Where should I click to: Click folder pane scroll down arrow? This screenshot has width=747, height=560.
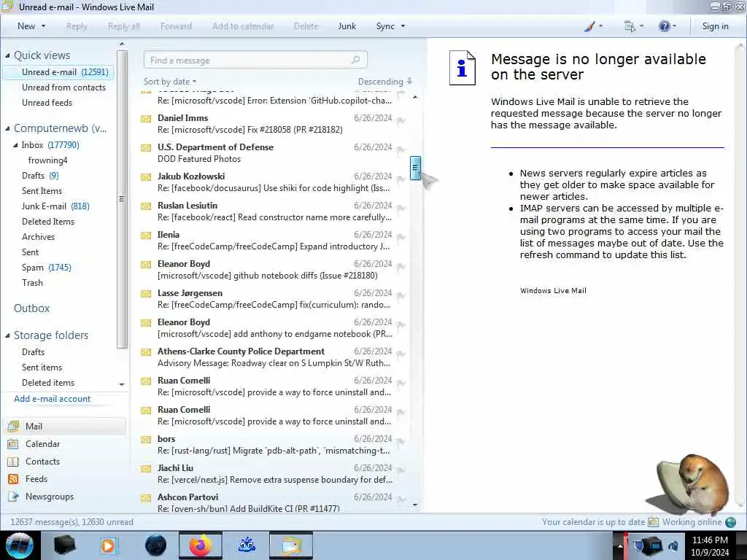(122, 384)
